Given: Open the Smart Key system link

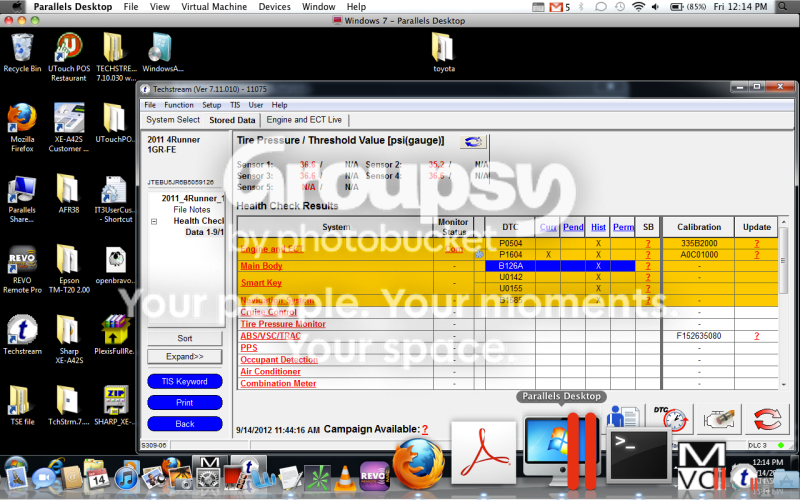Looking at the screenshot, I should (261, 283).
